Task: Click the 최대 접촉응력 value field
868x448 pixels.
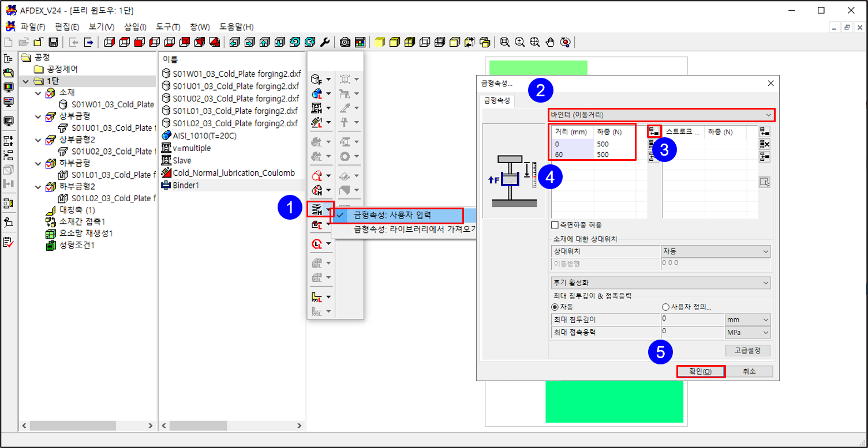Action: pyautogui.click(x=692, y=332)
